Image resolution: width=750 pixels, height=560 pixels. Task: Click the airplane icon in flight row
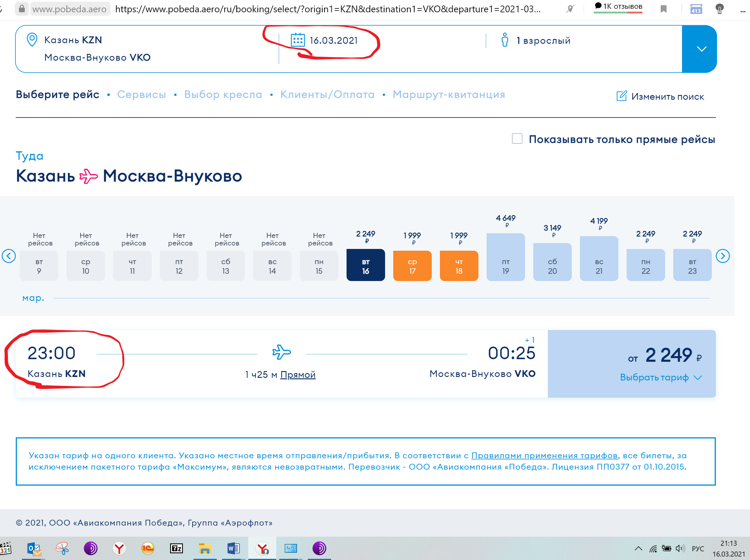tap(282, 352)
